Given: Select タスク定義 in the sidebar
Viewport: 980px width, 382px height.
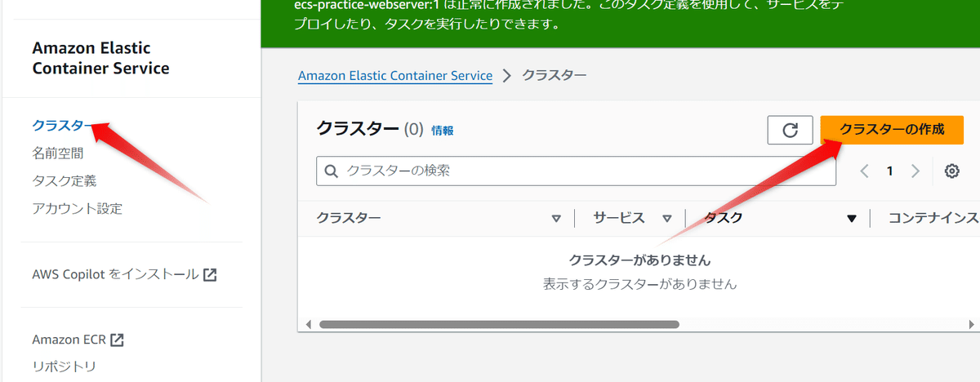Looking at the screenshot, I should [65, 180].
